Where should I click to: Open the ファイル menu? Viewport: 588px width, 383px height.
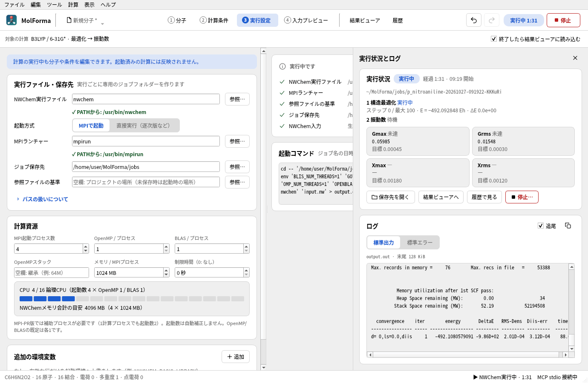coord(14,5)
